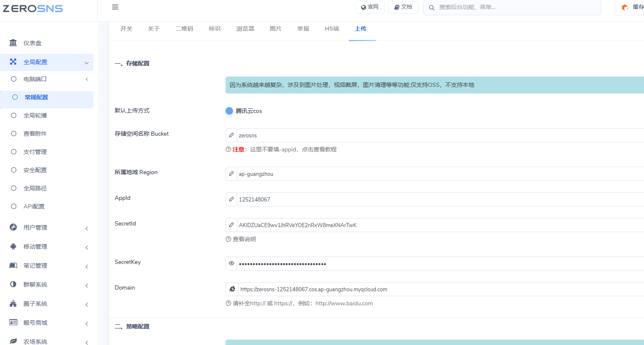Image resolution: width=644 pixels, height=345 pixels.
Task: Switch to the 二维码 tab
Action: point(184,29)
